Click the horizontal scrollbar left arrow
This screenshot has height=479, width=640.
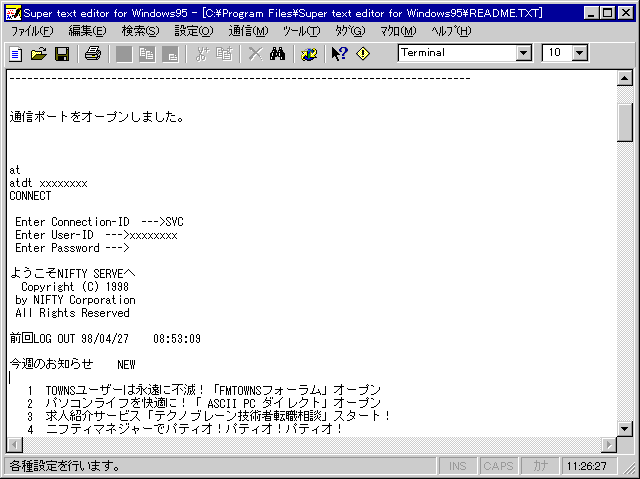pyautogui.click(x=15, y=444)
